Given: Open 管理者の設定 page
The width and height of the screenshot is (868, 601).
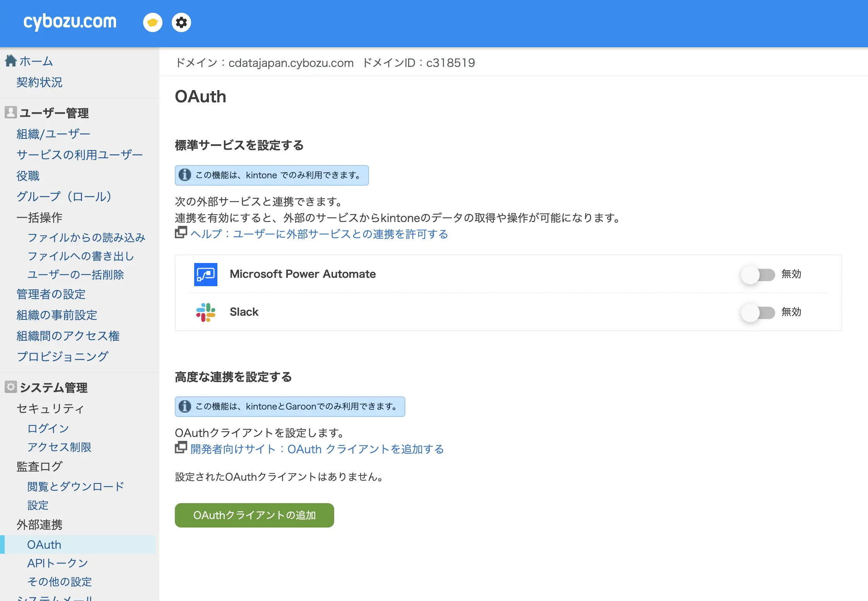Looking at the screenshot, I should 51,294.
